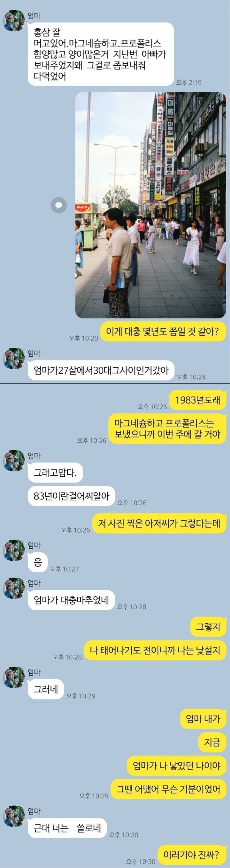
Task: Open 엄마's avatar beside the 27살 message
Action: point(14,358)
